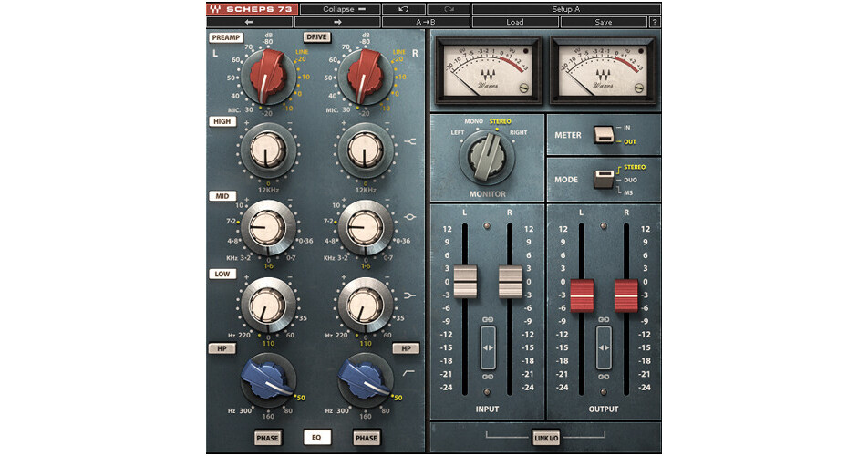This screenshot has width=868, height=456.
Task: Click the left blue high-pass knob
Action: point(268,380)
